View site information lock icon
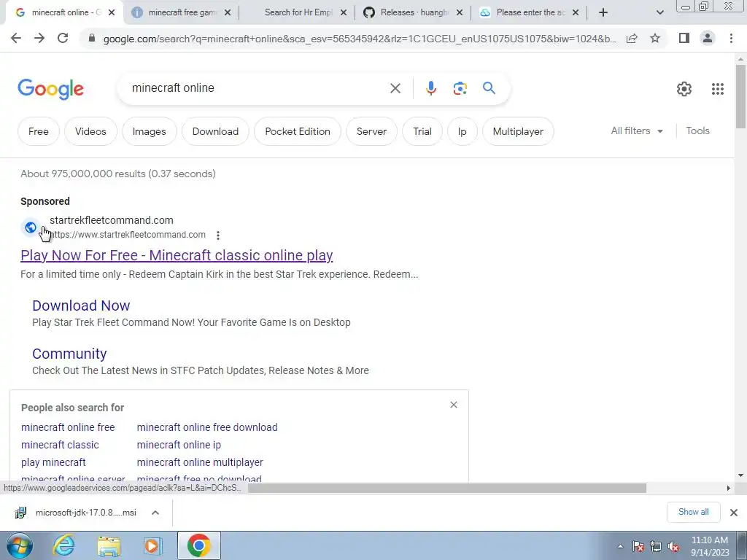 pyautogui.click(x=92, y=38)
